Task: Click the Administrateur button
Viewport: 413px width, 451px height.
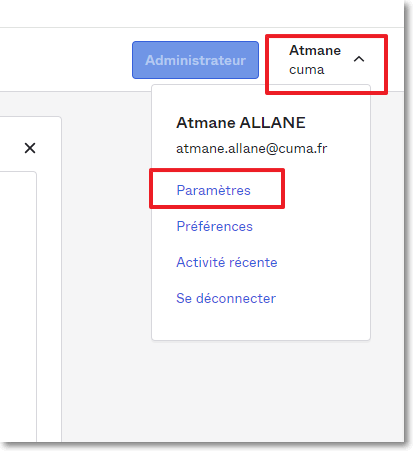Action: pyautogui.click(x=195, y=60)
